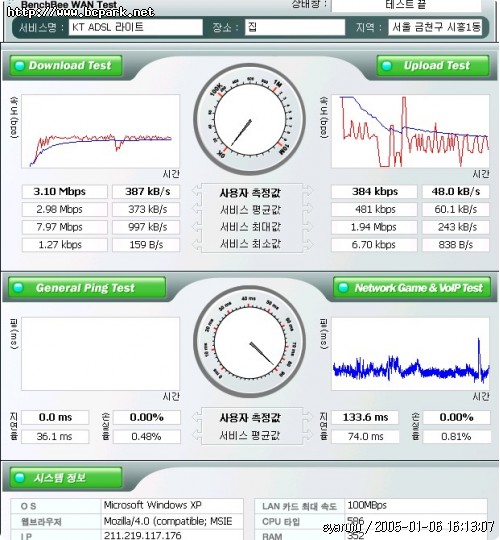Image resolution: width=500 pixels, height=540 pixels.
Task: Select the 838 B/s value
Action: [x=456, y=245]
